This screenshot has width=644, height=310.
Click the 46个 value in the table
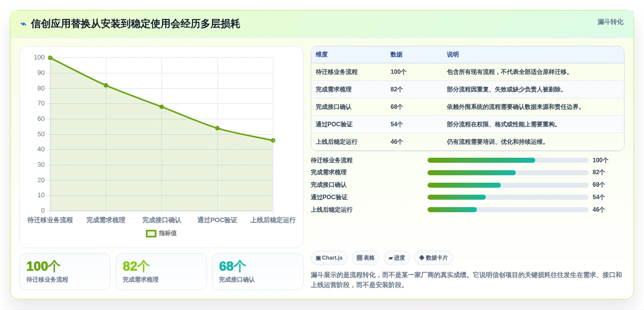coord(397,142)
